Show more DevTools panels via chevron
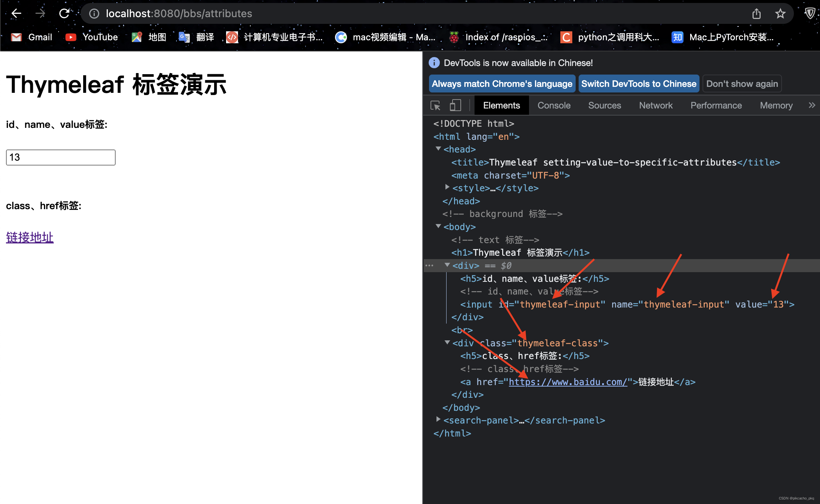Screen dimensions: 820x504 tap(812, 105)
